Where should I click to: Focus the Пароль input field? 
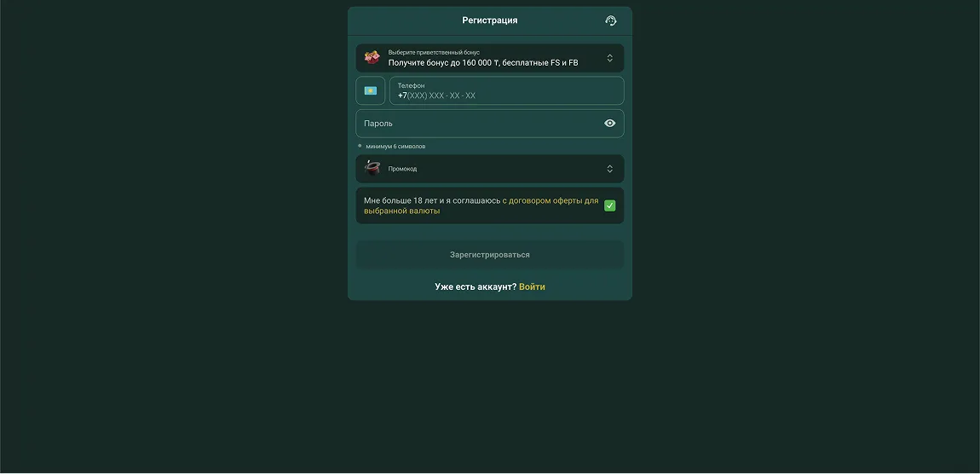click(x=477, y=124)
